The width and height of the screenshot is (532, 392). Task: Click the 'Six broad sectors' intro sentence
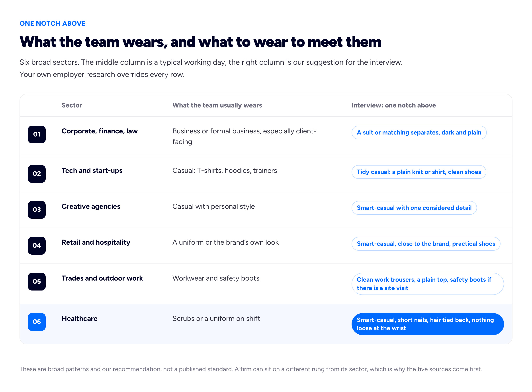pos(211,62)
